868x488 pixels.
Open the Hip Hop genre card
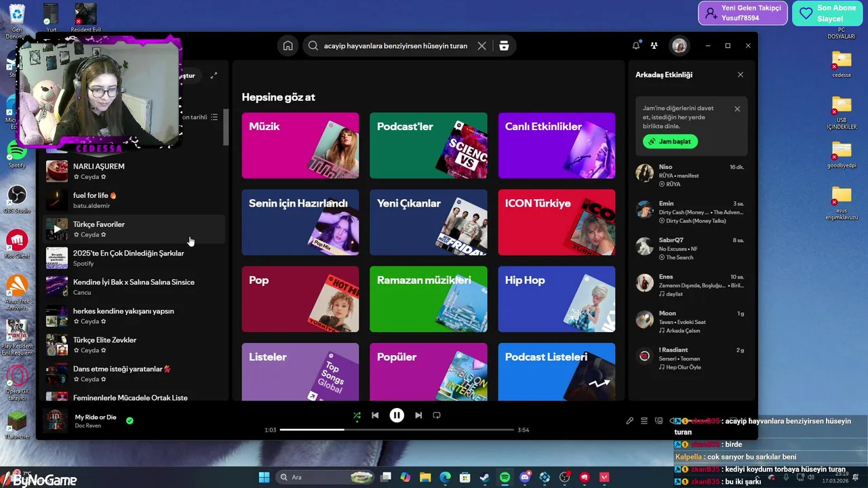pos(557,299)
